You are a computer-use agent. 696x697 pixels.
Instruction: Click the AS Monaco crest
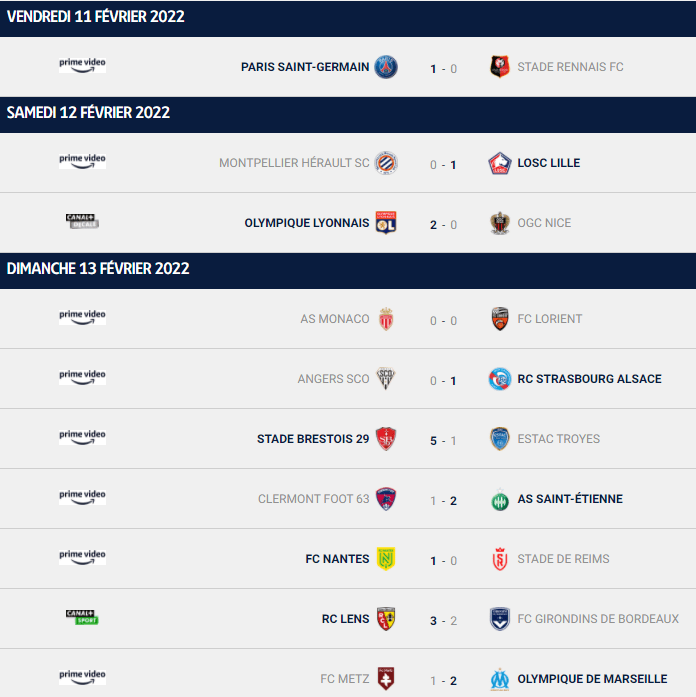click(x=386, y=319)
